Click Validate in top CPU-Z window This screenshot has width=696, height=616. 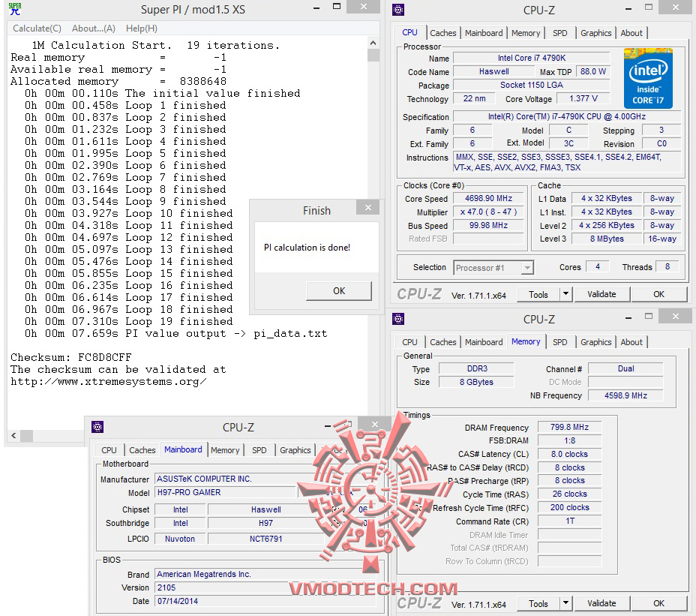pos(601,294)
